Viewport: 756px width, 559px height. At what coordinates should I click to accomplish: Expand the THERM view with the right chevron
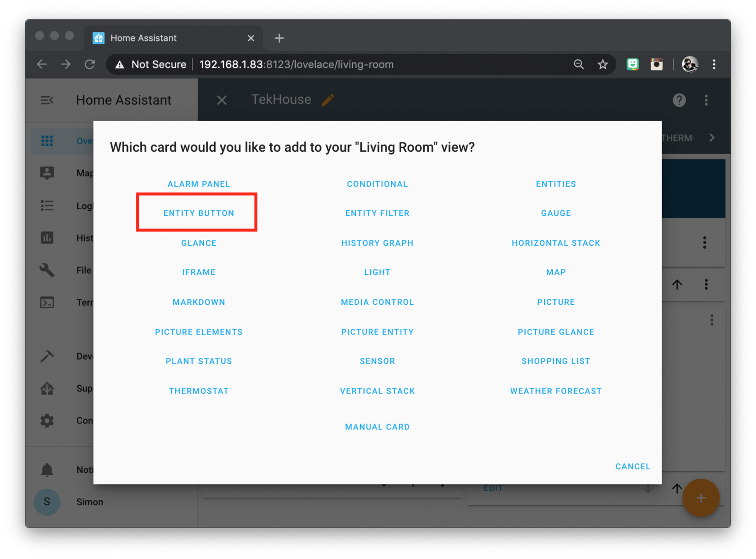point(712,138)
